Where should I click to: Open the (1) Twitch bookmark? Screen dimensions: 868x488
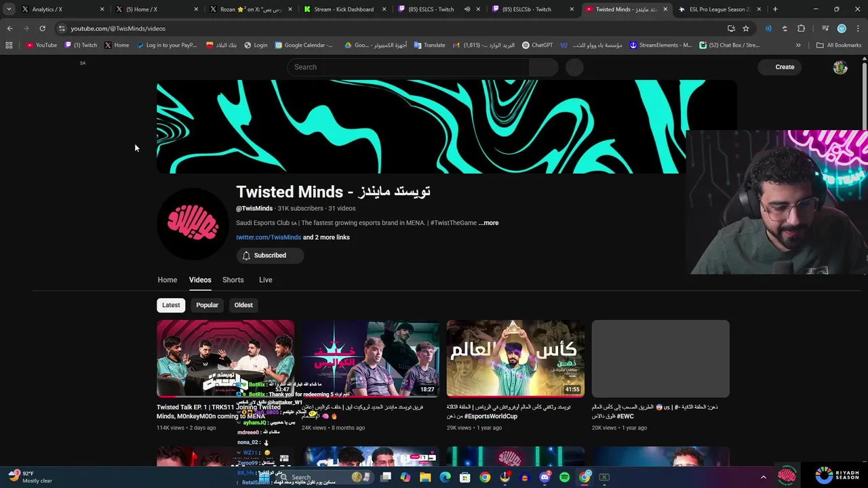(81, 45)
